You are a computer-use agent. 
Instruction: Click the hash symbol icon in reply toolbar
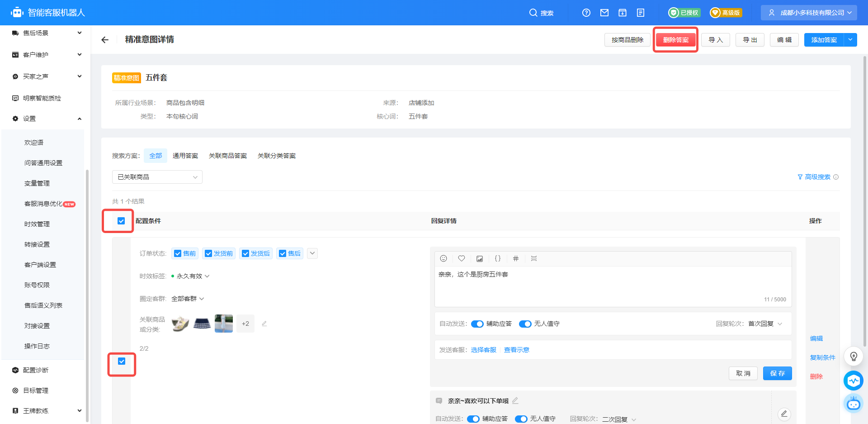(516, 258)
